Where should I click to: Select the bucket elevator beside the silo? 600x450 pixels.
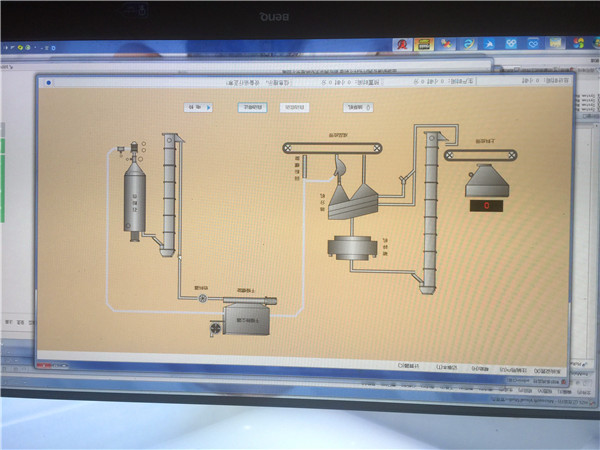(169, 195)
